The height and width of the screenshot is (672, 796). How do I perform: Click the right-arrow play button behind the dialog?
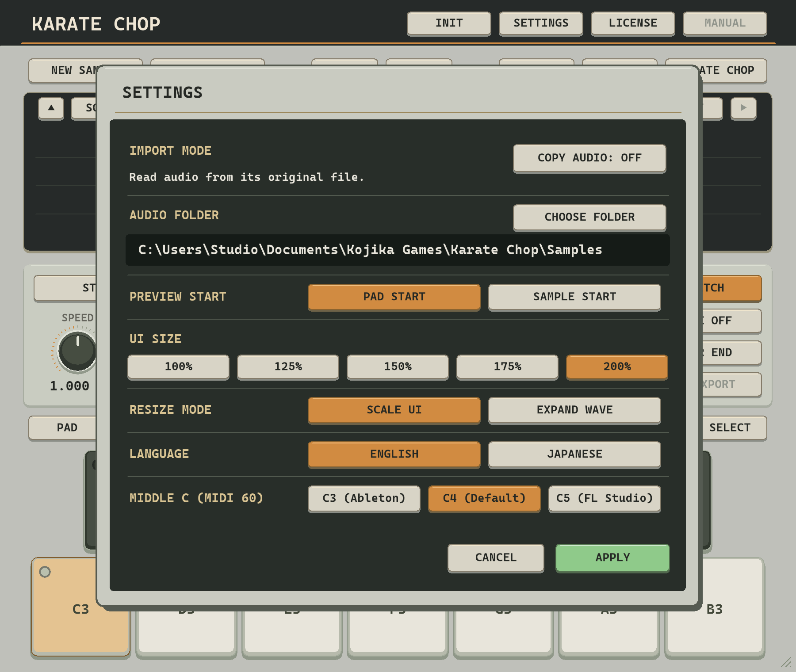click(743, 108)
